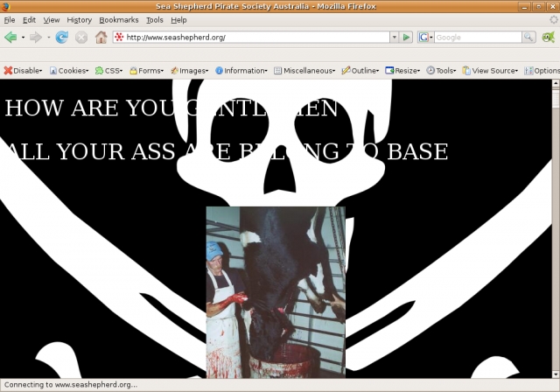Click the green Go arrow beside URL bar
This screenshot has width=560, height=392.
tap(407, 38)
